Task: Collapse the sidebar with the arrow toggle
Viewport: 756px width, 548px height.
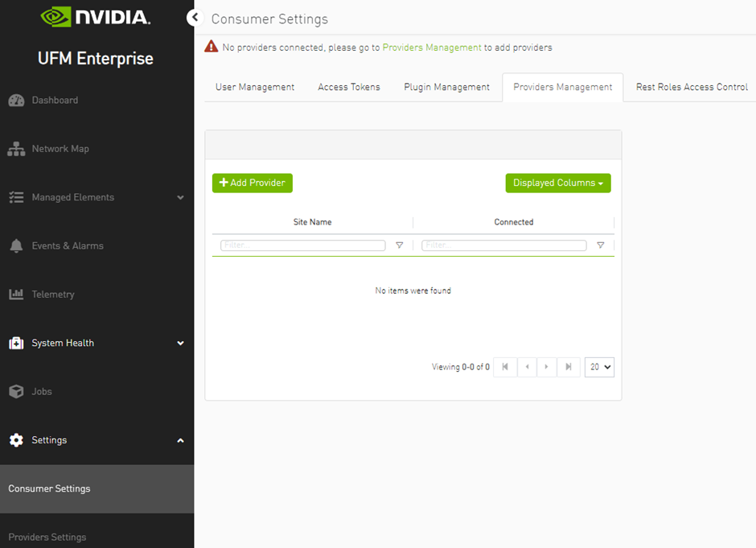Action: (193, 17)
